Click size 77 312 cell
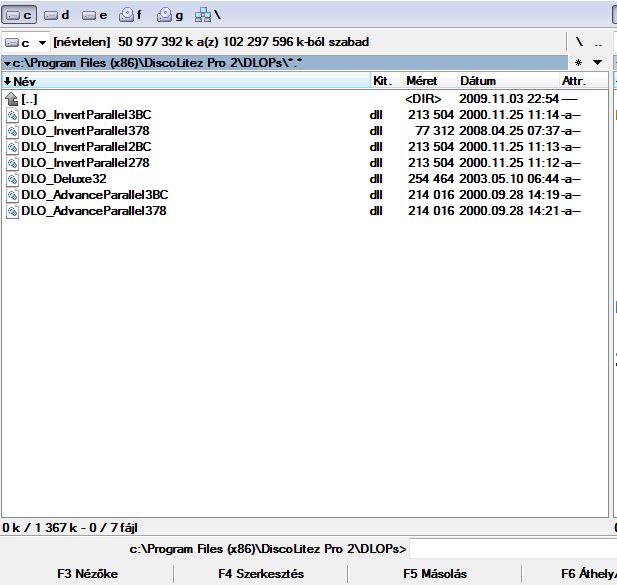This screenshot has width=617, height=585. click(434, 131)
